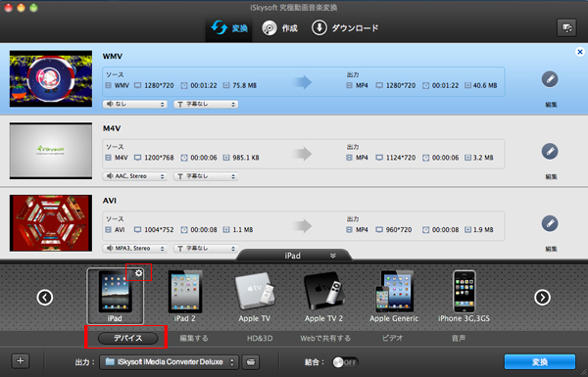Click WMV output size 40.6 MB

[485, 85]
